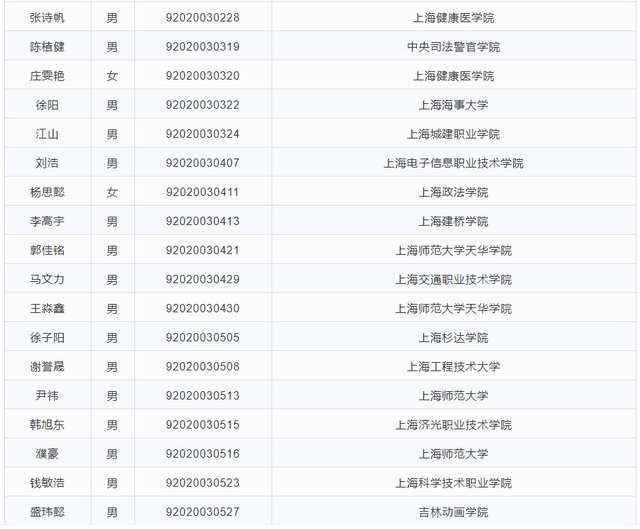Click ID number 92020030516
The width and height of the screenshot is (640, 529).
202,454
